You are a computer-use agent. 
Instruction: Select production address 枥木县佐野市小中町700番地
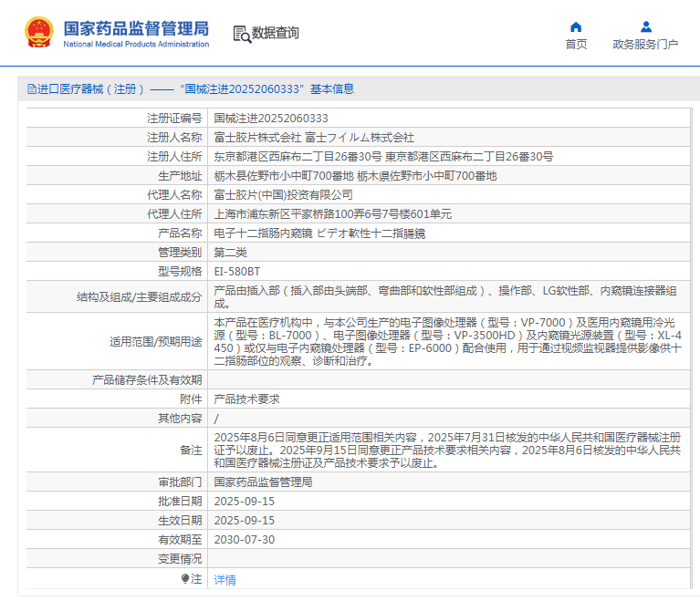284,176
